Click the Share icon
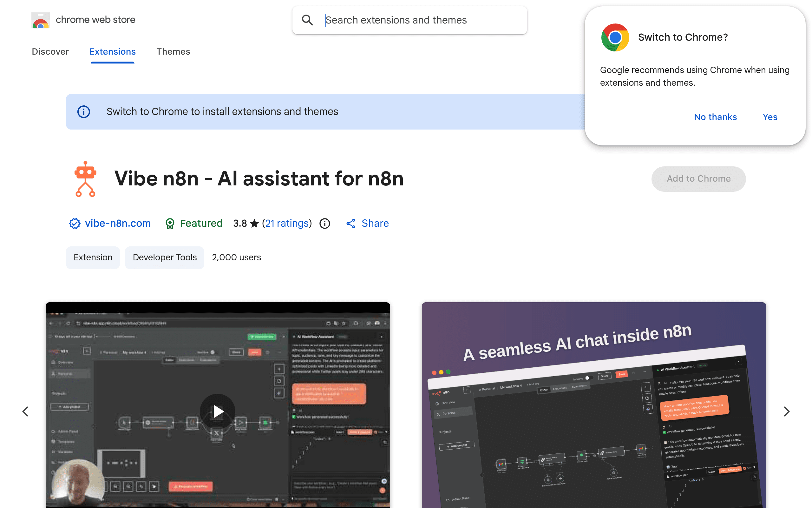812x508 pixels. (x=351, y=224)
